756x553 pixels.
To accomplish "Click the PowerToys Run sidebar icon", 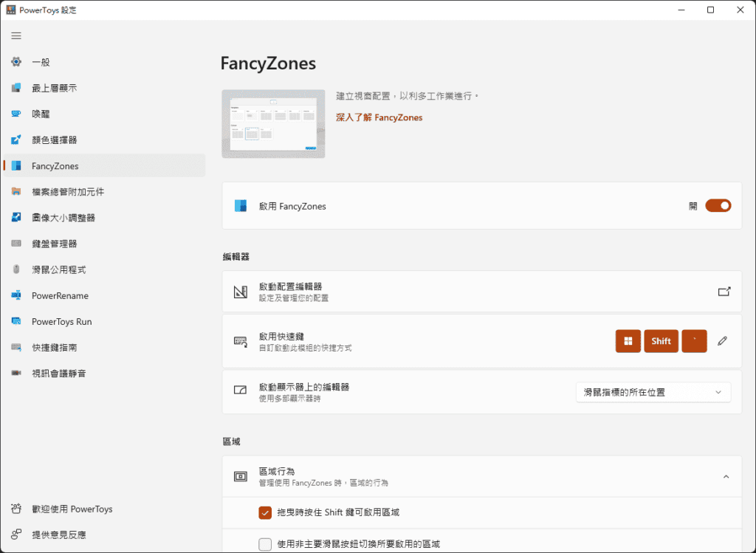I will coord(16,322).
